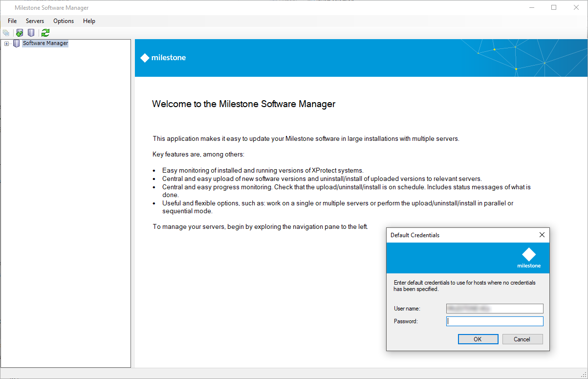The width and height of the screenshot is (588, 379).
Task: Click the collapse all icon in toolbar
Action: [6, 33]
